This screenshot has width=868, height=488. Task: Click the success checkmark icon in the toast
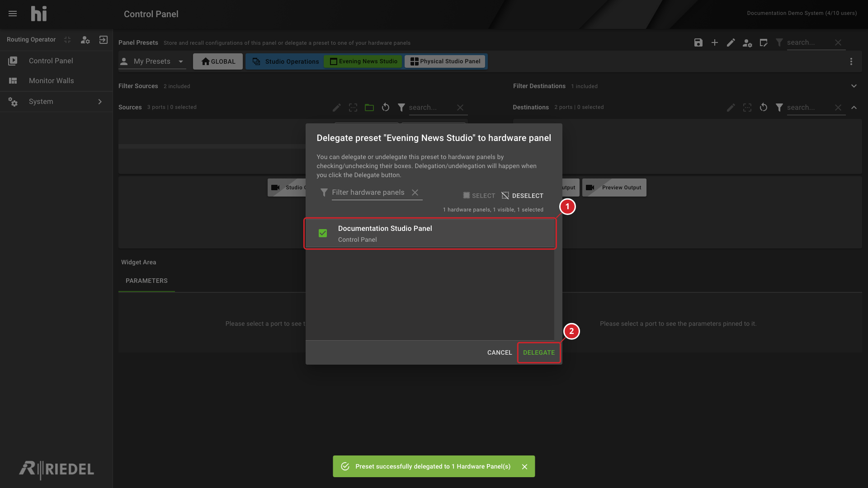coord(345,466)
